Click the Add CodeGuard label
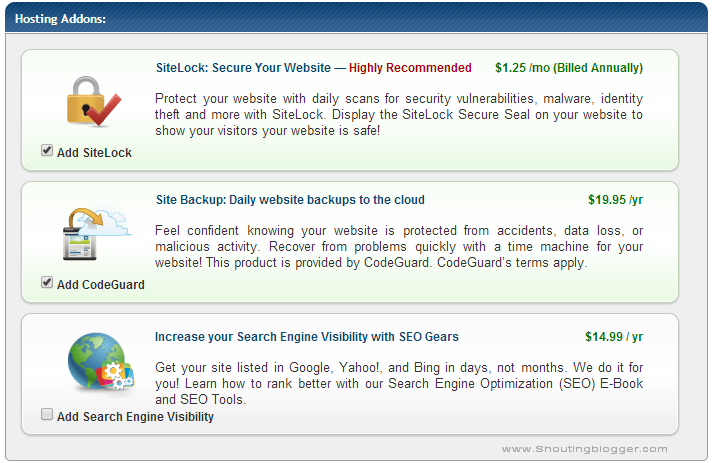This screenshot has width=713, height=463. (x=100, y=285)
